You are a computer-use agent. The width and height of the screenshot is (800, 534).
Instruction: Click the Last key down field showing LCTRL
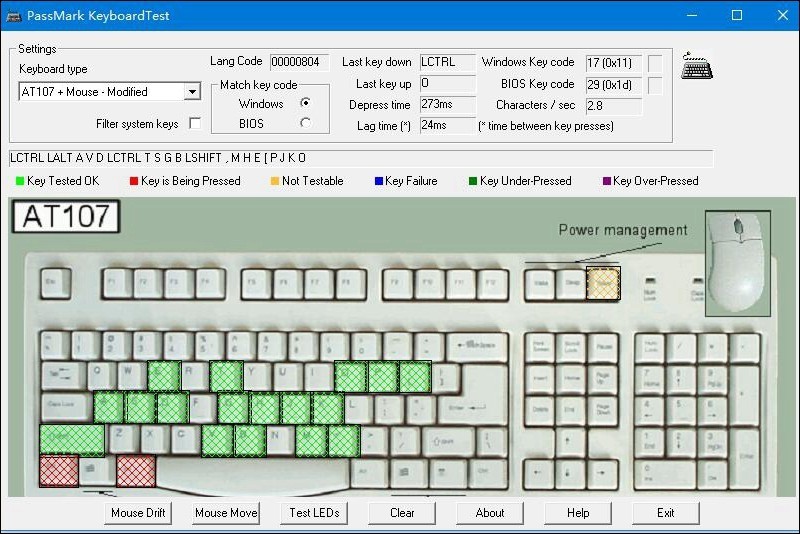coord(447,62)
